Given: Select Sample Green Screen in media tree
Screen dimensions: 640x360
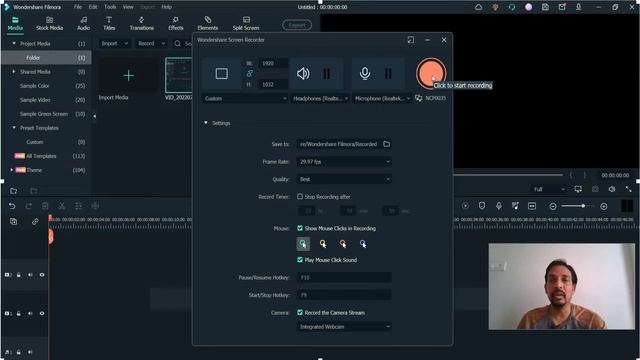Looking at the screenshot, I should pos(44,114).
